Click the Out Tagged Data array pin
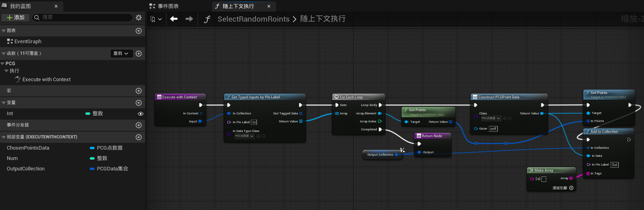644x210 pixels. [x=301, y=114]
